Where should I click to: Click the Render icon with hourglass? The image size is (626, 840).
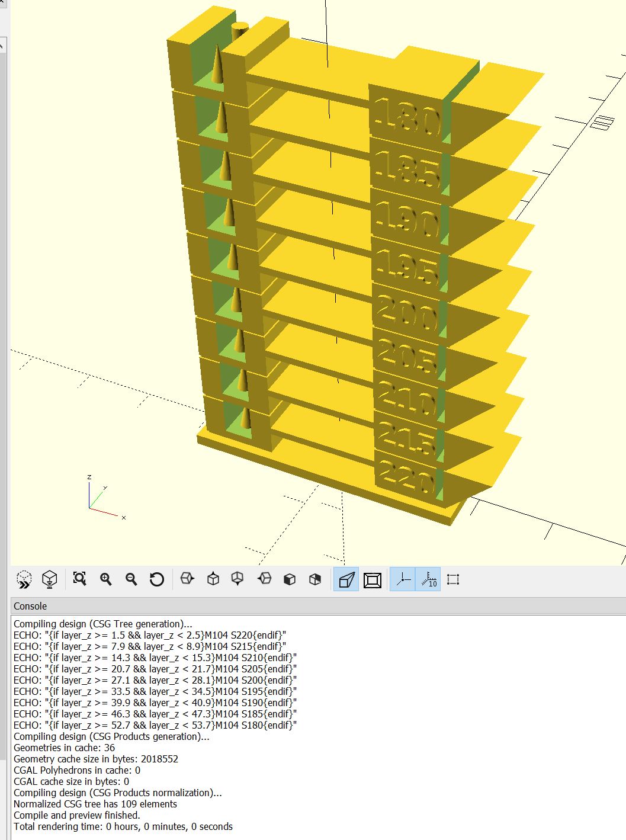pos(50,579)
